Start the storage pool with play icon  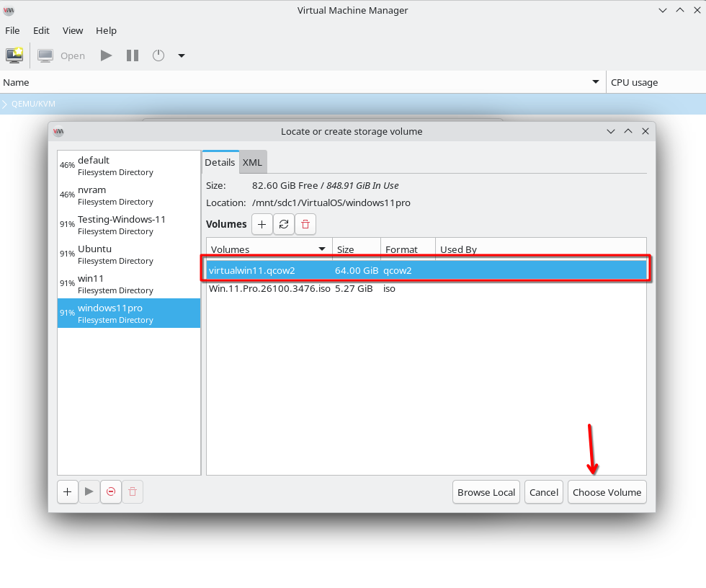point(89,491)
